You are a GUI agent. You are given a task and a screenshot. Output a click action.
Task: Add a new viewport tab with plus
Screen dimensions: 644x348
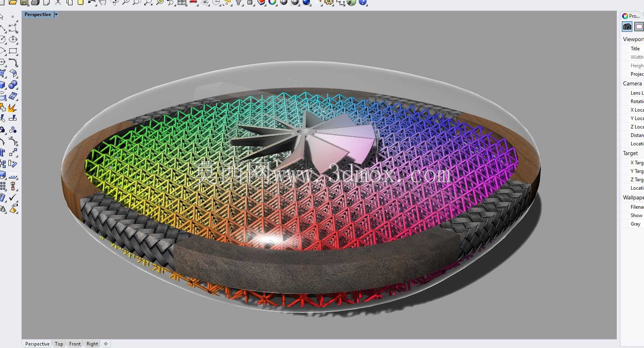(106, 344)
